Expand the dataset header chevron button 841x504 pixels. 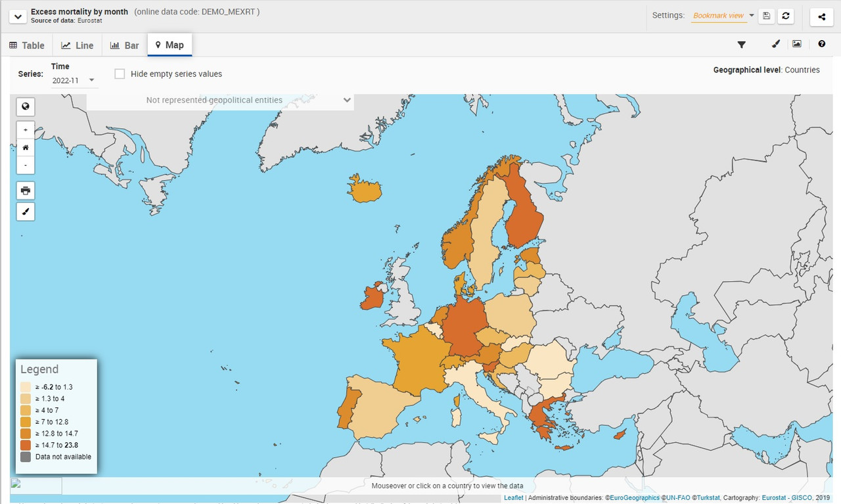pos(16,16)
